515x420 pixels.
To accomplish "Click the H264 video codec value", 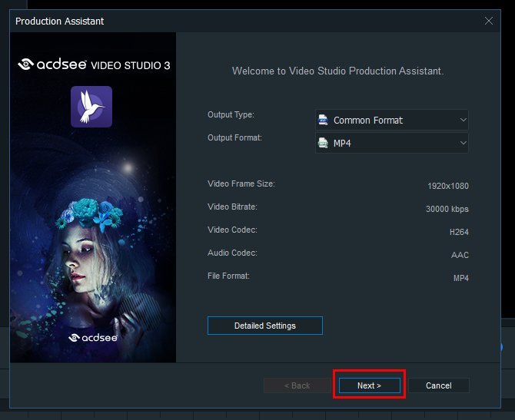I will [459, 232].
